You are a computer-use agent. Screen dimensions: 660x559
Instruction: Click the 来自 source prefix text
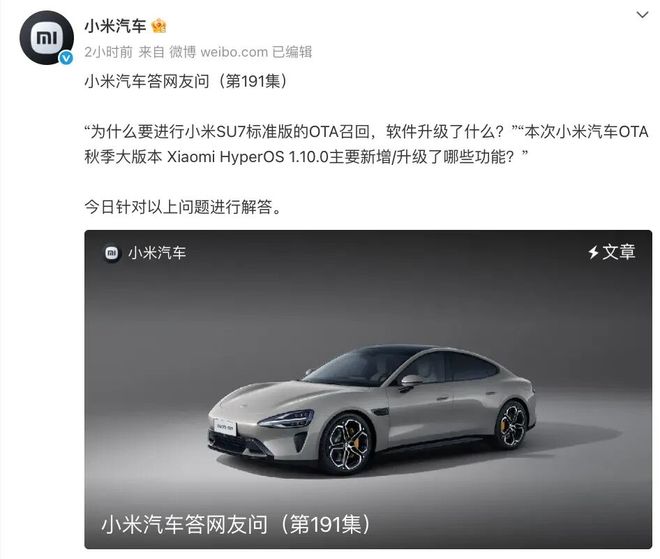click(151, 52)
